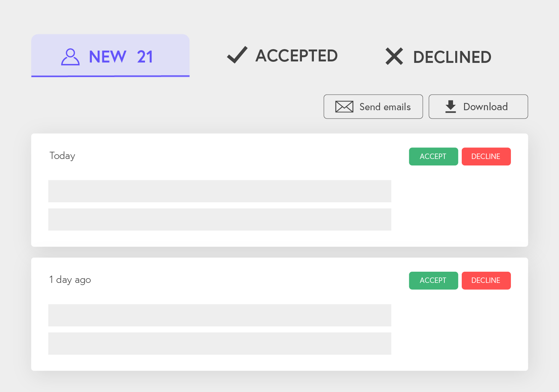Accept the application from 1 day ago

point(434,280)
